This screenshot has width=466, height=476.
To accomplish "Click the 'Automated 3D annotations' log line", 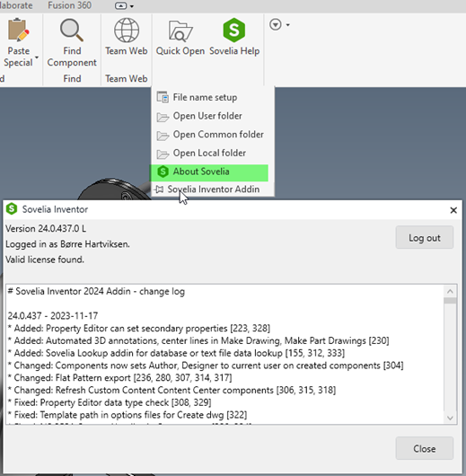I will coord(198,340).
